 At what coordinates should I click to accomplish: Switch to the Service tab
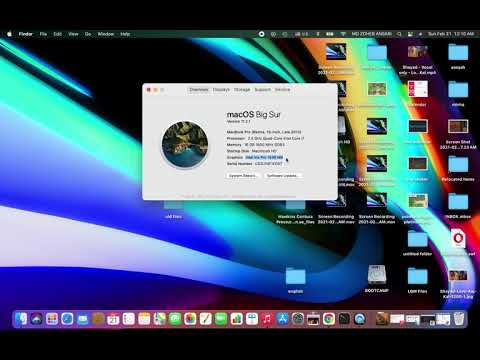point(282,90)
